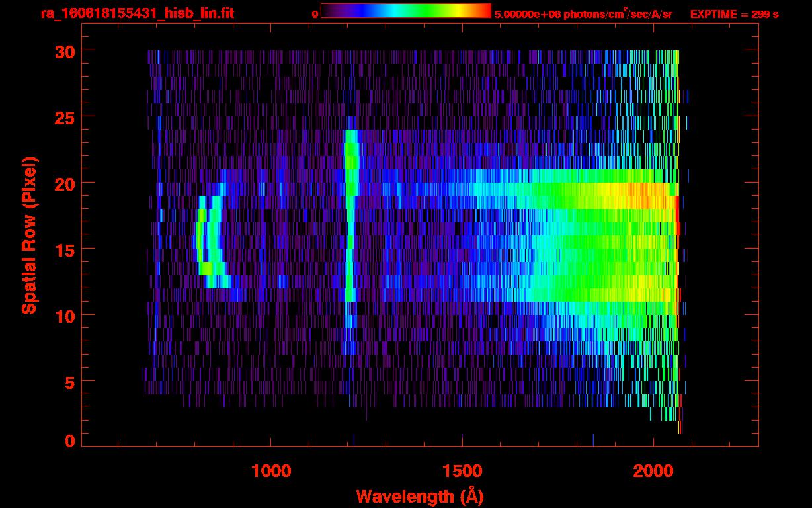Click the red end of the color bar

(x=483, y=11)
